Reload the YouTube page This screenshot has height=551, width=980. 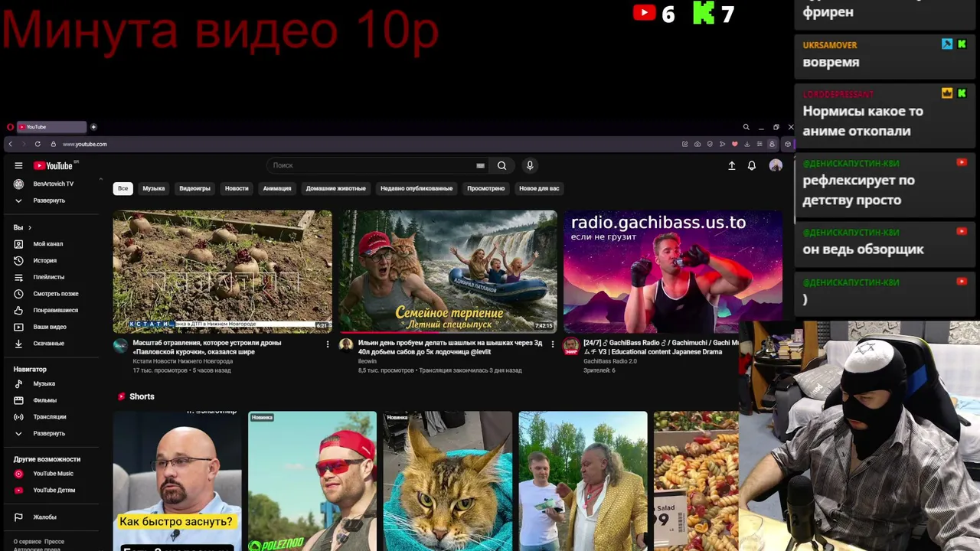click(38, 144)
